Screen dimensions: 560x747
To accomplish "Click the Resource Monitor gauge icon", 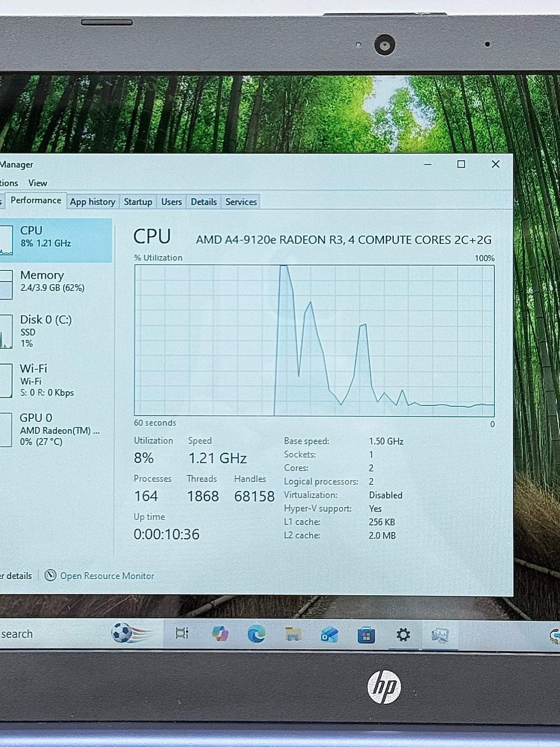I will tap(50, 575).
